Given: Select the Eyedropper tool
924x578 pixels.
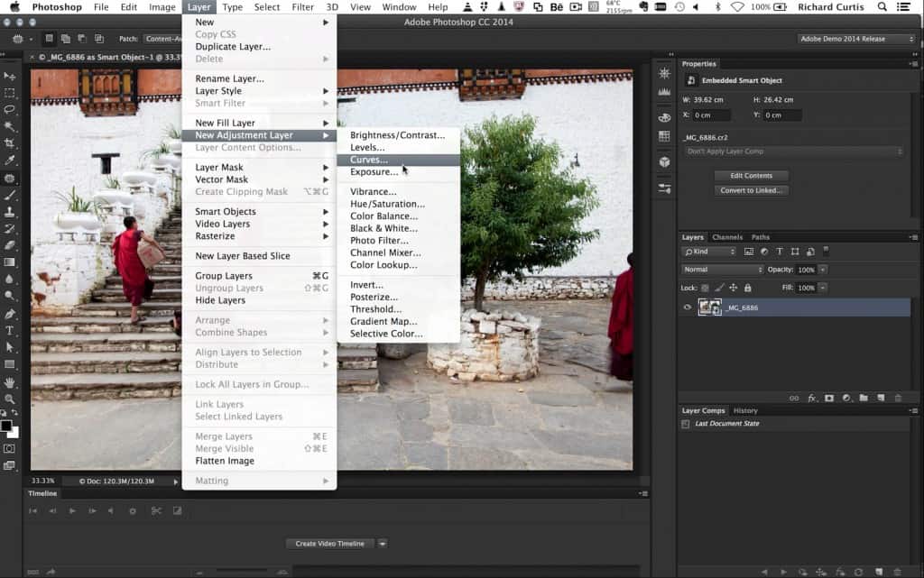Looking at the screenshot, I should [9, 161].
